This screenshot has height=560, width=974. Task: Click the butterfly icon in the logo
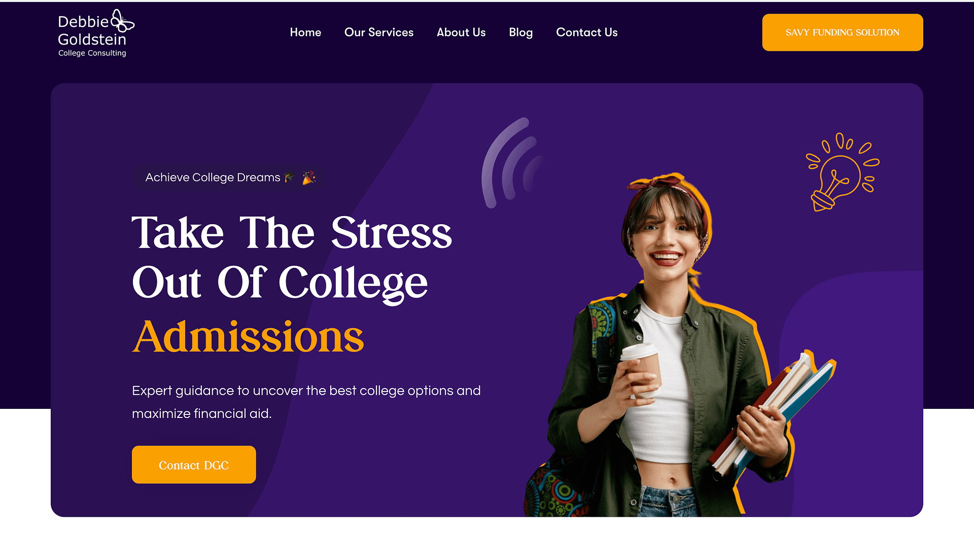[x=122, y=21]
